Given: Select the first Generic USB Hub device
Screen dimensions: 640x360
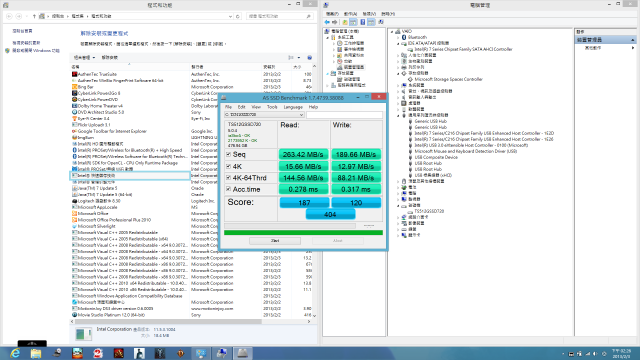Looking at the screenshot, I should pos(431,121).
